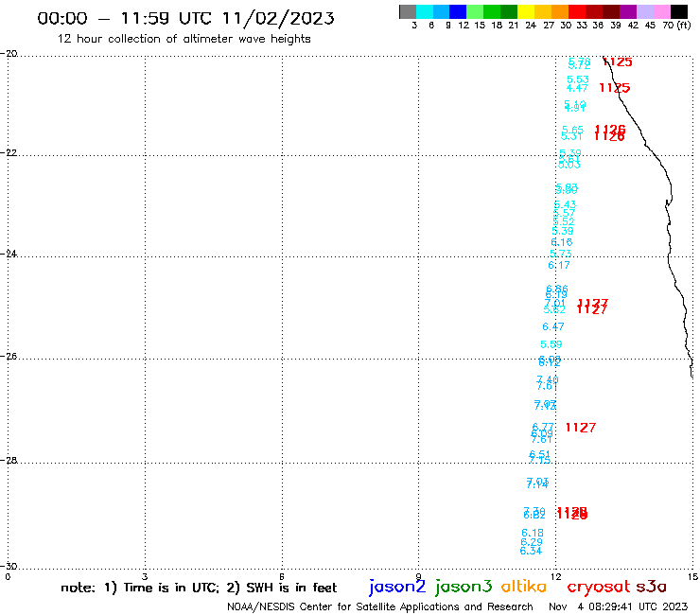Click the cyan swatch in the wave height scale
700x615 pixels.
(425, 11)
